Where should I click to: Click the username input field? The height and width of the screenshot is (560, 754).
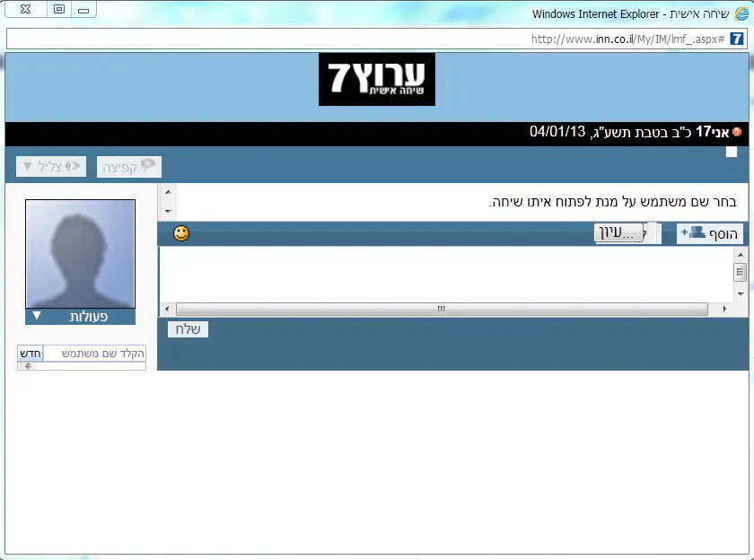94,354
